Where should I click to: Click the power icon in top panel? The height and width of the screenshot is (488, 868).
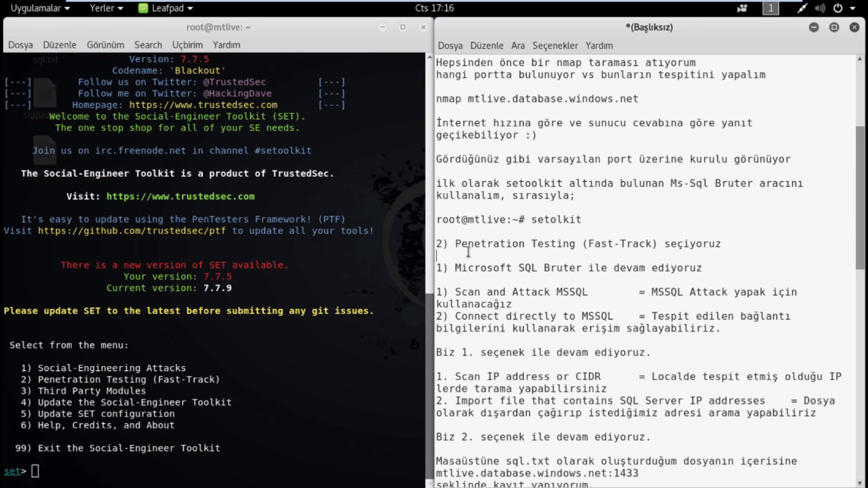[837, 8]
